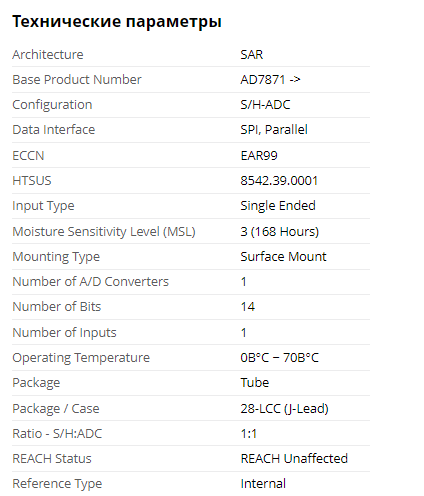
Task: Click the Architecture label
Action: point(48,55)
